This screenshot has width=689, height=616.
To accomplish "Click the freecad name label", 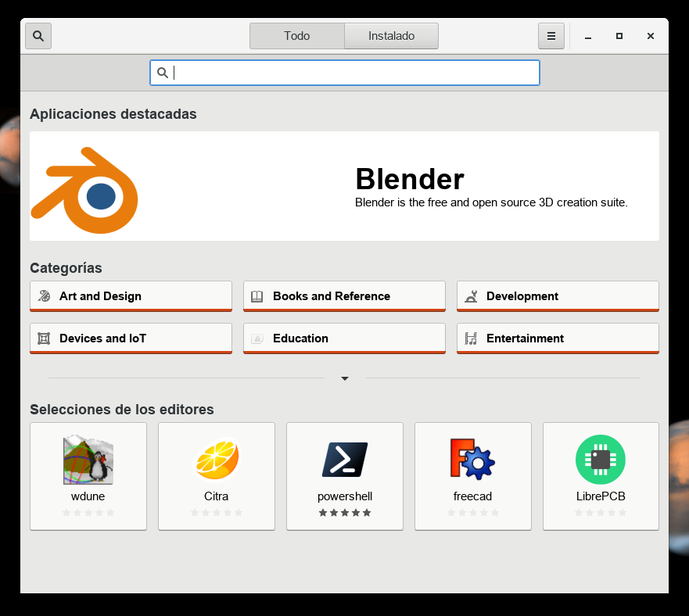I will tap(473, 496).
